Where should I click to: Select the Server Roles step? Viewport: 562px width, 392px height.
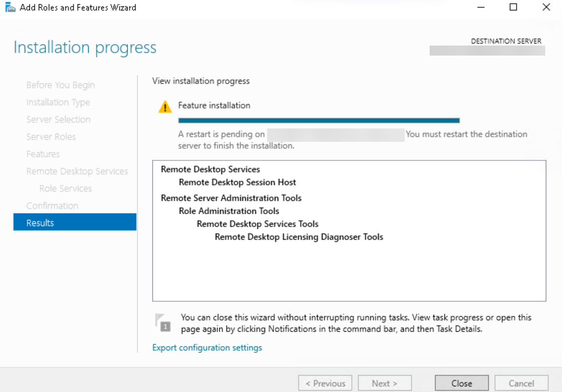(51, 137)
